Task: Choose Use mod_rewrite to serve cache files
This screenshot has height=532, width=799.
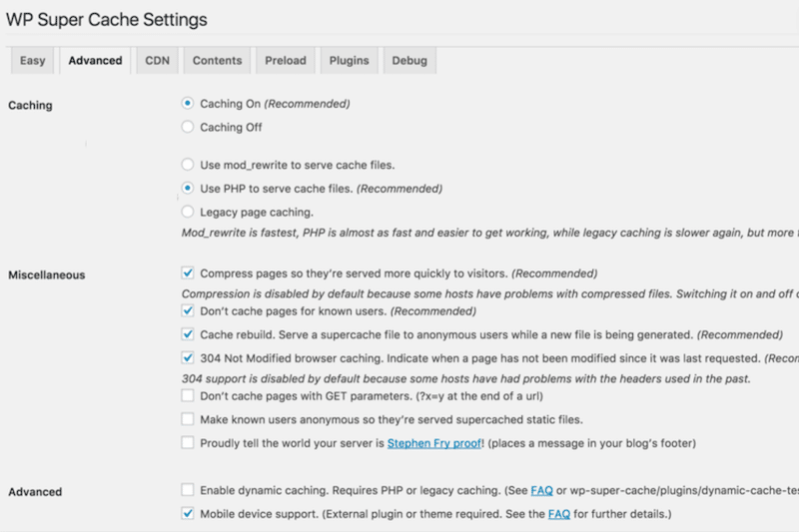Action: 188,165
